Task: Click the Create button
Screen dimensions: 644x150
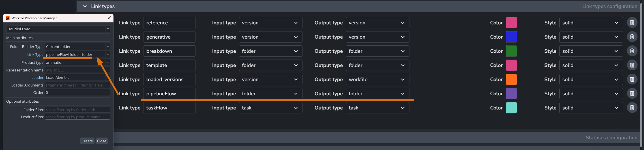Action: click(87, 141)
